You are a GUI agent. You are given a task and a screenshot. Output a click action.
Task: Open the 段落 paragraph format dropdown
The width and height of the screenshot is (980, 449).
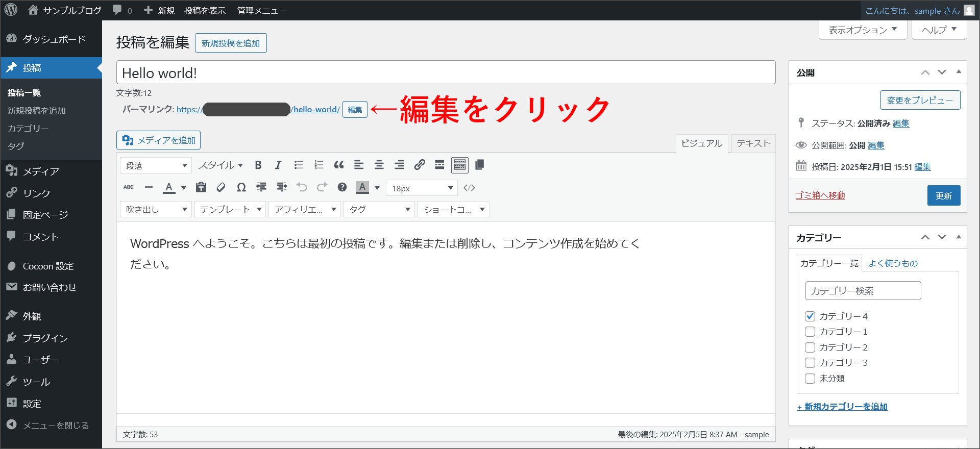[156, 165]
